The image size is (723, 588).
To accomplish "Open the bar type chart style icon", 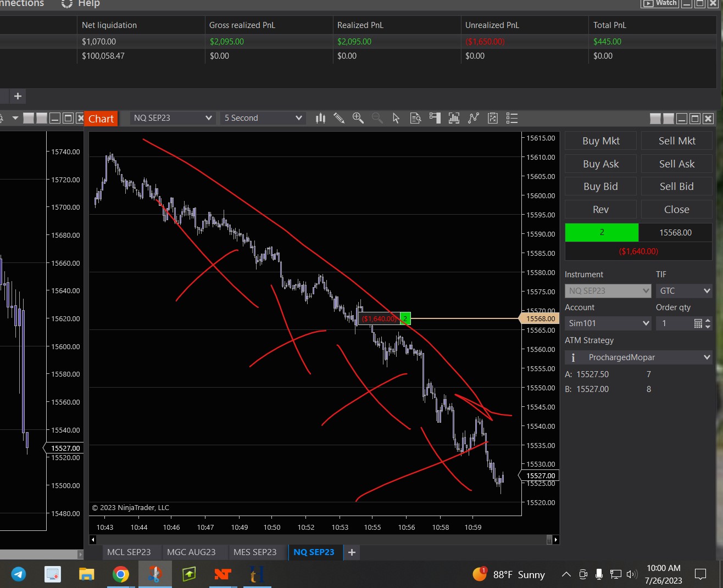I will [x=320, y=118].
